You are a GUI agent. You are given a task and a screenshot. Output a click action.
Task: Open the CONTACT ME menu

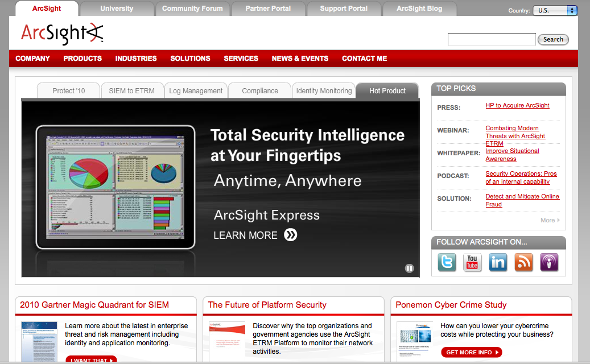(364, 58)
